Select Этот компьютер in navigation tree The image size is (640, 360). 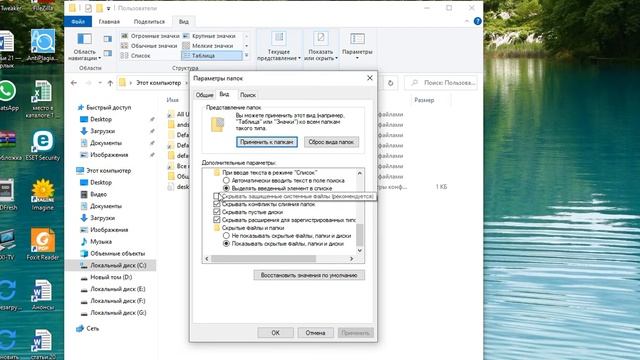click(108, 171)
